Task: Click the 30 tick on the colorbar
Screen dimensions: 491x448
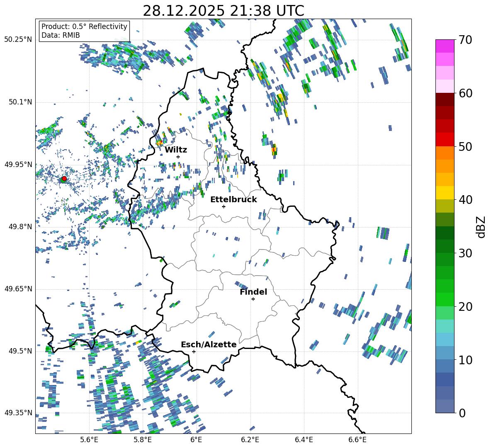Action: tap(465, 253)
